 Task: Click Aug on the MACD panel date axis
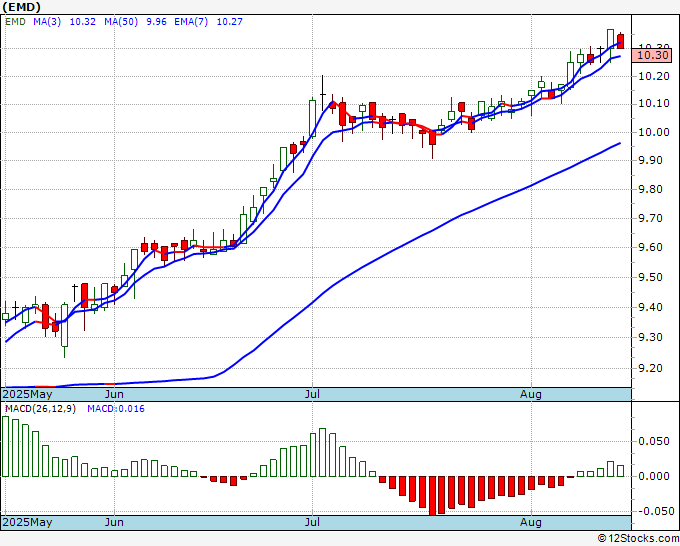(531, 522)
